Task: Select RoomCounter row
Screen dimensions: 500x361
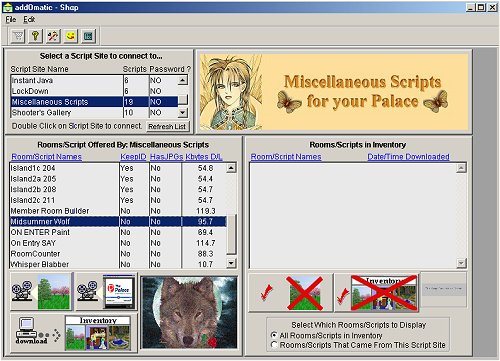Action: click(118, 254)
